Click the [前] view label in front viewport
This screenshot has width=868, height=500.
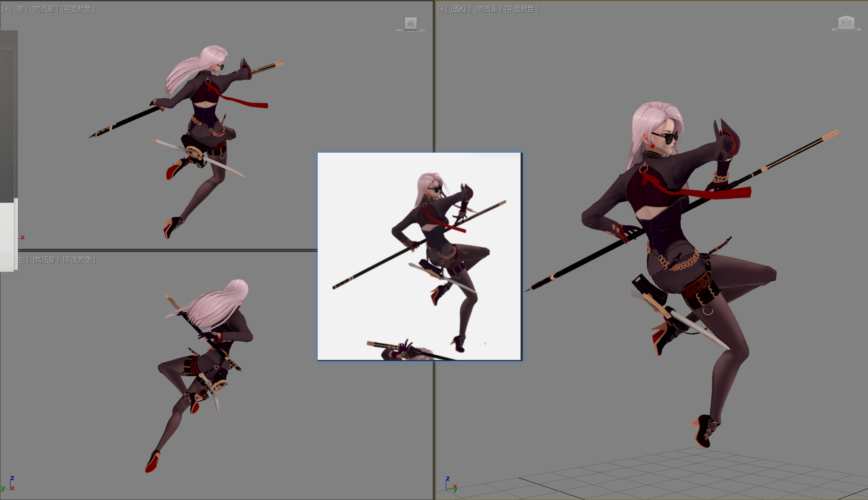[x=21, y=9]
